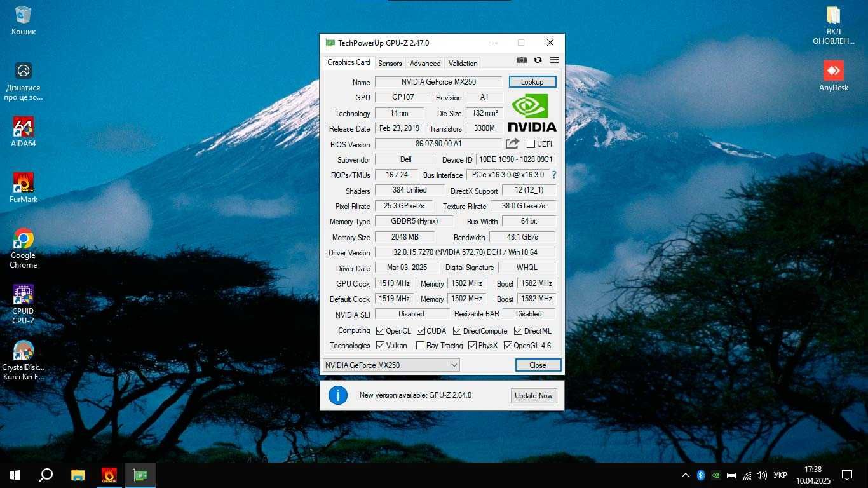Switch to the Sensors tab

point(390,63)
